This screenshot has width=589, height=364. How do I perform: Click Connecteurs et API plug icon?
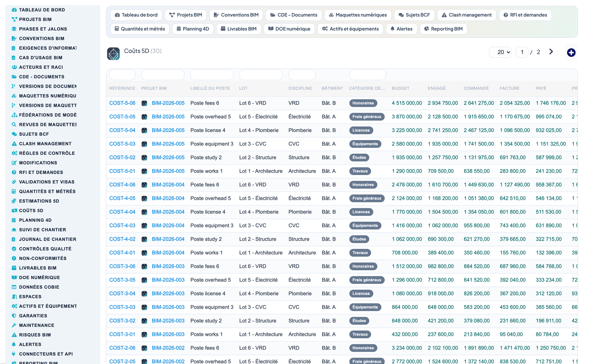point(14,354)
